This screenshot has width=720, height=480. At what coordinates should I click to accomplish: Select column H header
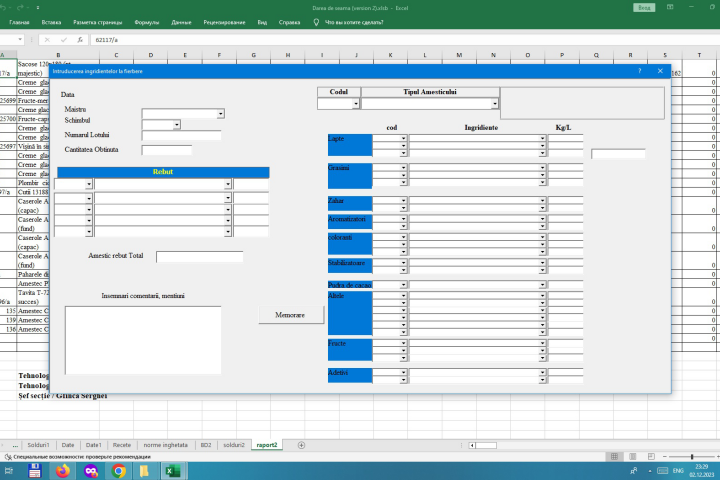coord(288,55)
